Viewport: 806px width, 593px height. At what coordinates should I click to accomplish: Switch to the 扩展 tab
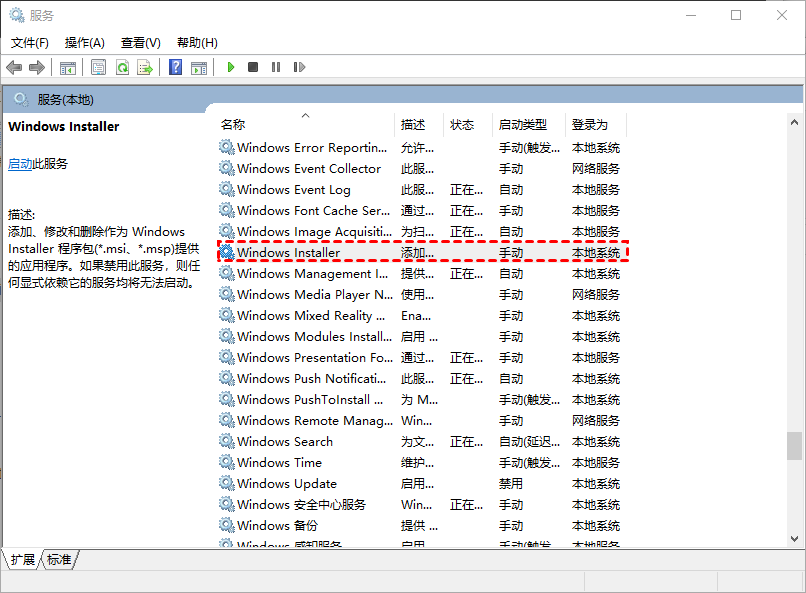[23, 559]
